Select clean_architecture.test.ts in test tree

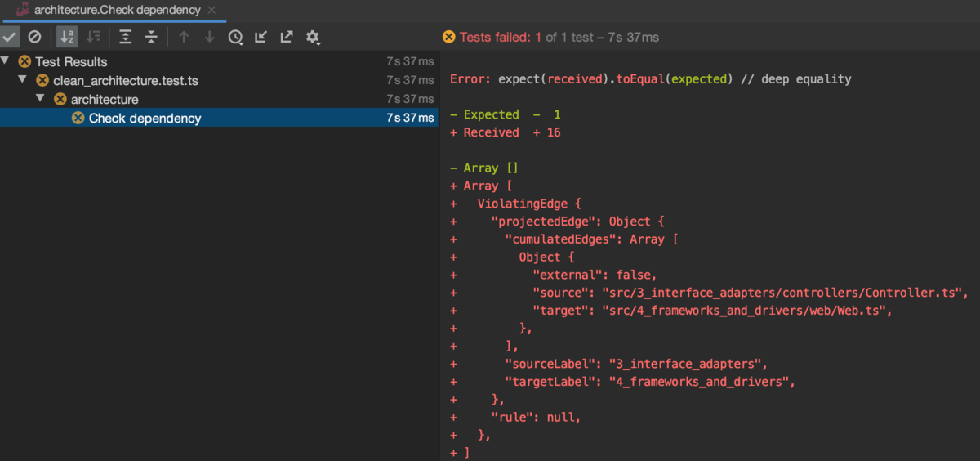pos(219,80)
